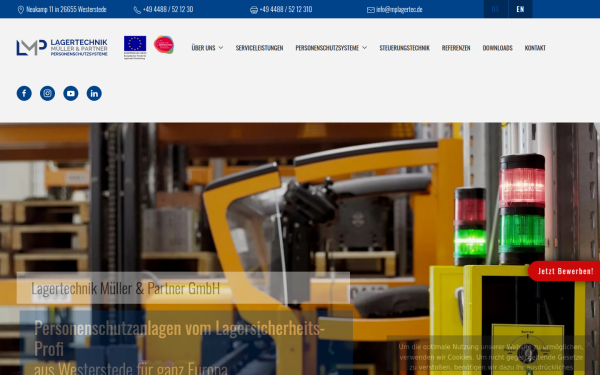Call phone number +49 4488 / 52 12 30

(x=168, y=10)
